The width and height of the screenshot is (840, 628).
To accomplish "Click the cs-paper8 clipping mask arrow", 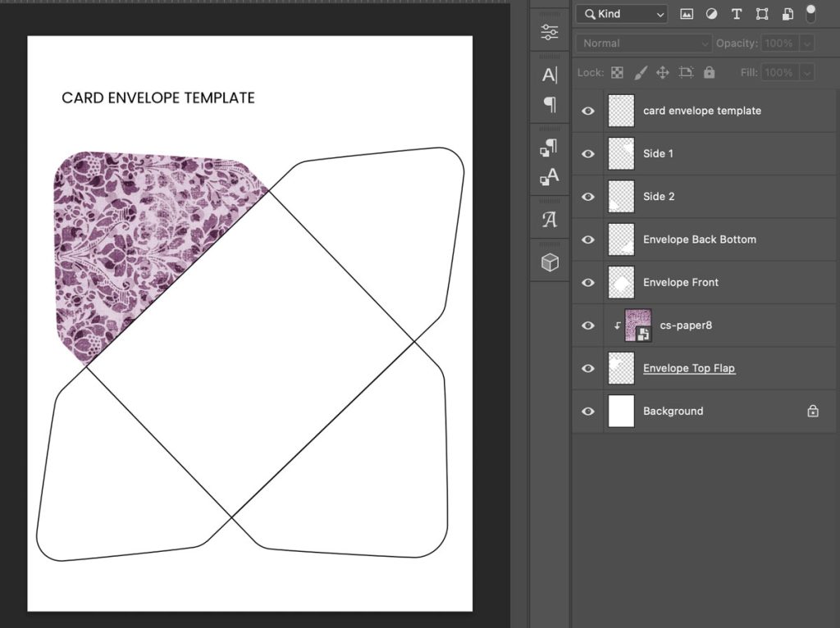I will (x=617, y=325).
